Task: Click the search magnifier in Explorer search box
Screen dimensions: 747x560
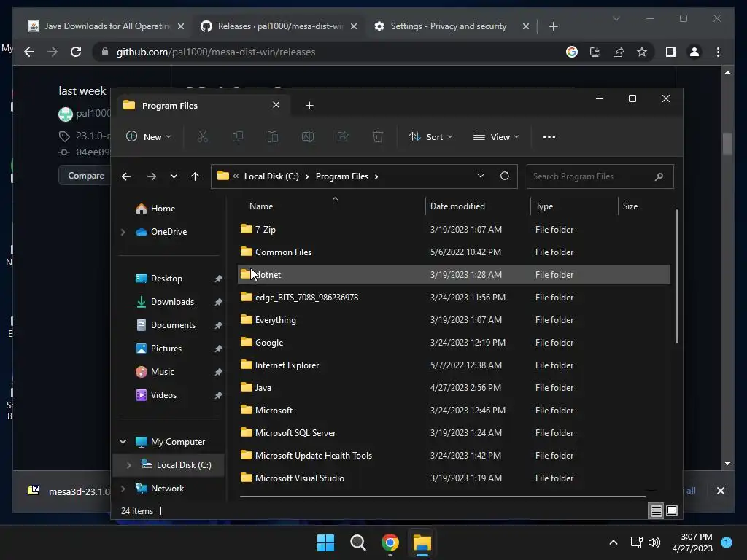Action: pyautogui.click(x=659, y=176)
